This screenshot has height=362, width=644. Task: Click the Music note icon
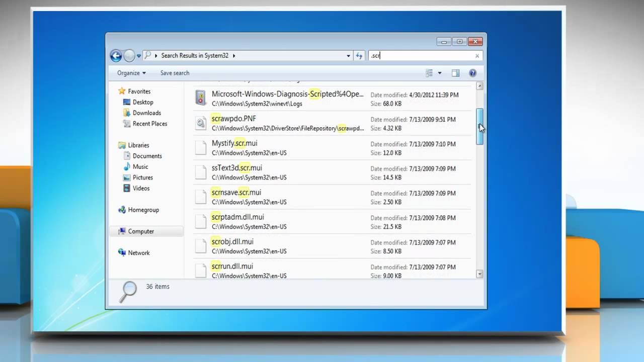[x=127, y=166]
